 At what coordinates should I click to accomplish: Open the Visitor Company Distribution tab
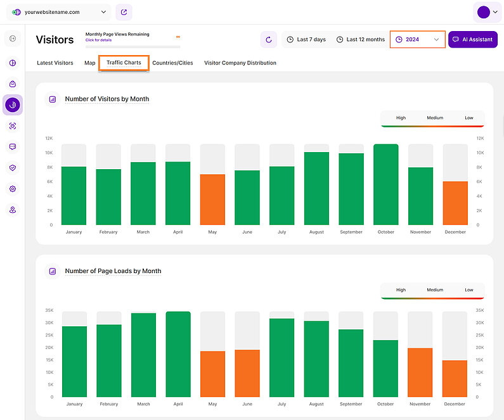click(x=240, y=63)
